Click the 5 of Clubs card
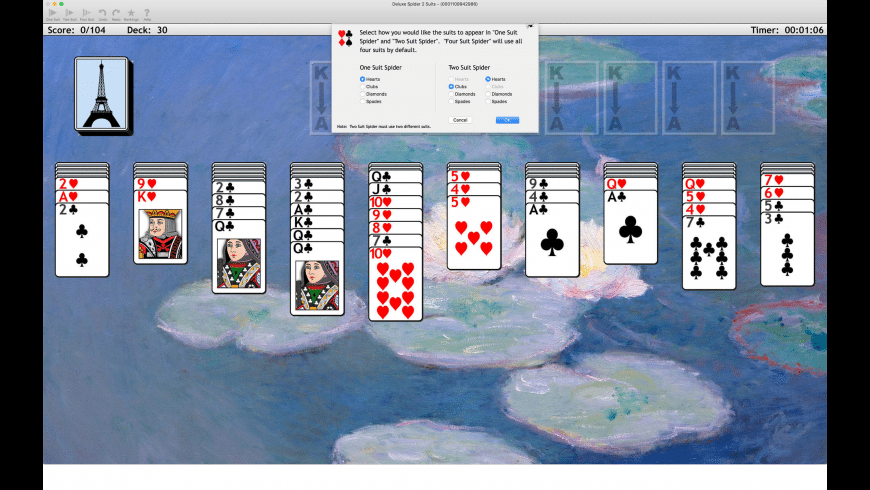The image size is (870, 490). (787, 206)
